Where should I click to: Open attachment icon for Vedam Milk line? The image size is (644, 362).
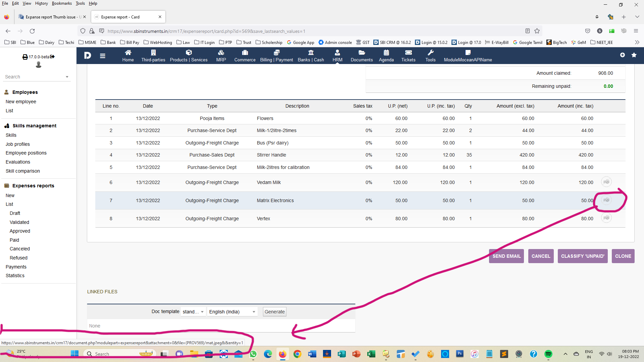point(606,182)
